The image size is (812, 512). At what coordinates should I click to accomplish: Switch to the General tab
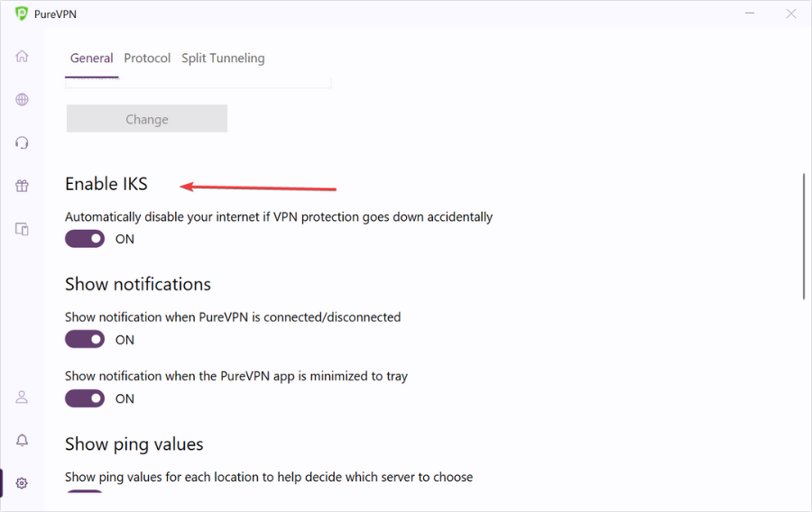[x=92, y=59]
